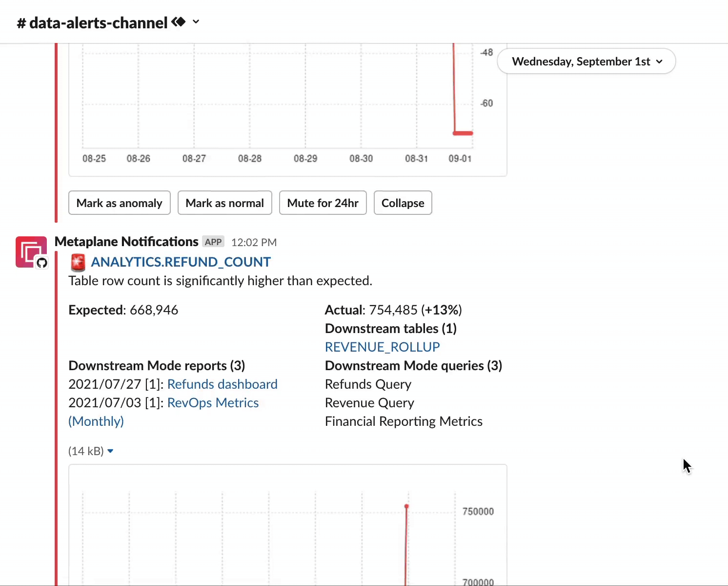
Task: Click the APP badge next to Metaplane
Action: [213, 242]
